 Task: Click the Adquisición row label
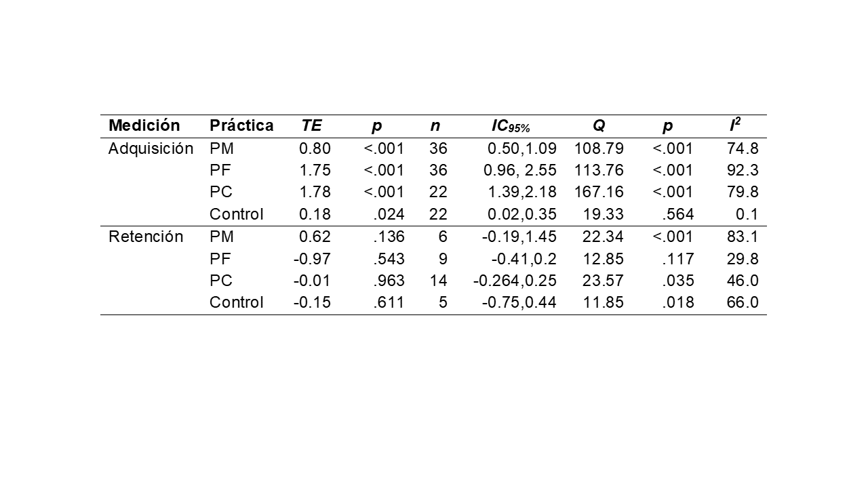(x=151, y=148)
